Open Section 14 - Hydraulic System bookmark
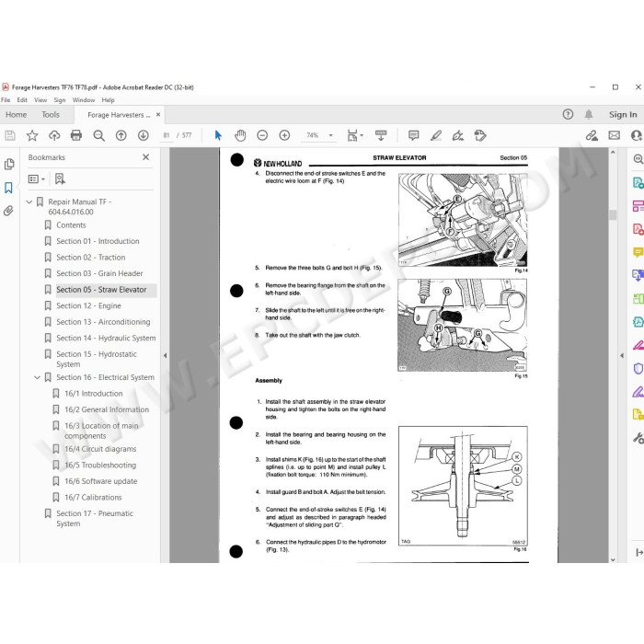644x644 pixels. [x=106, y=338]
